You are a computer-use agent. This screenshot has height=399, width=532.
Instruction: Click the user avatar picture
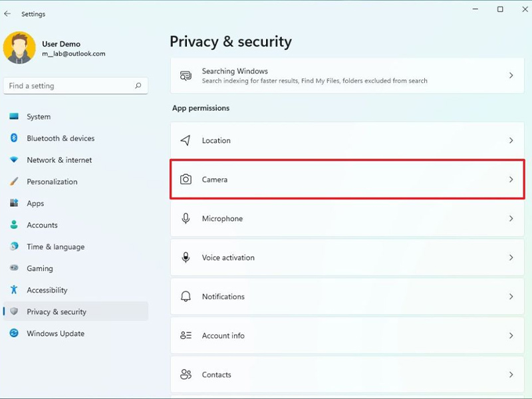pos(19,48)
